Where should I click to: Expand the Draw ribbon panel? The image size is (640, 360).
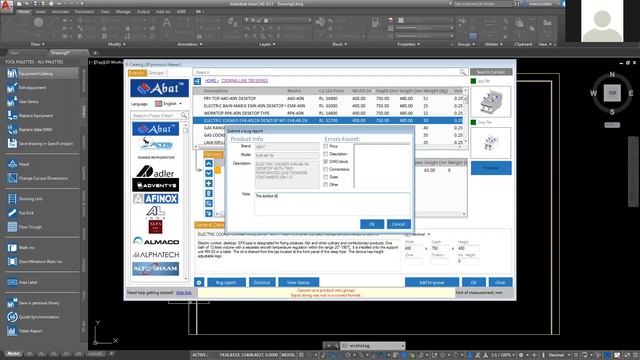(x=38, y=44)
